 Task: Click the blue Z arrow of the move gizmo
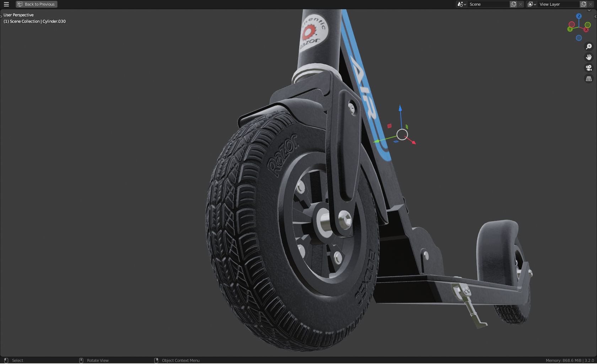pyautogui.click(x=400, y=108)
